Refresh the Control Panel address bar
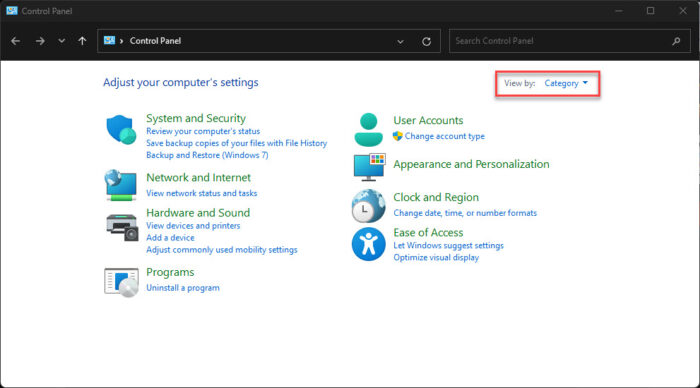700x388 pixels. click(x=426, y=41)
